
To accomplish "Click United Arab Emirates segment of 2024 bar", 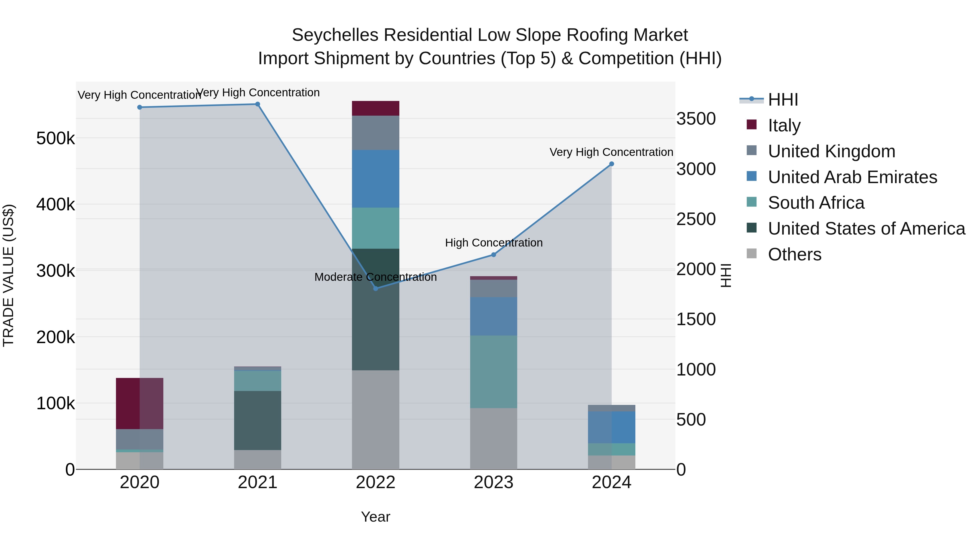I will click(x=612, y=427).
